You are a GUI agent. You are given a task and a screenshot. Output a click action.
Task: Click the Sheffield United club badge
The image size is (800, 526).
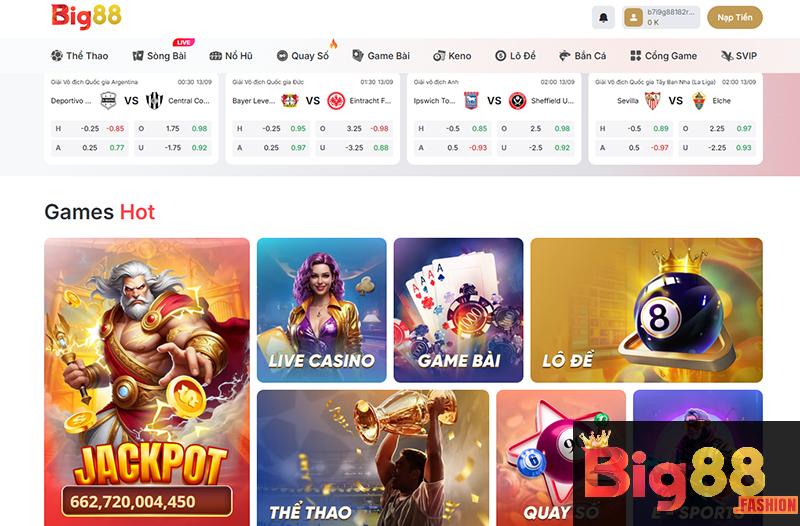(517, 101)
